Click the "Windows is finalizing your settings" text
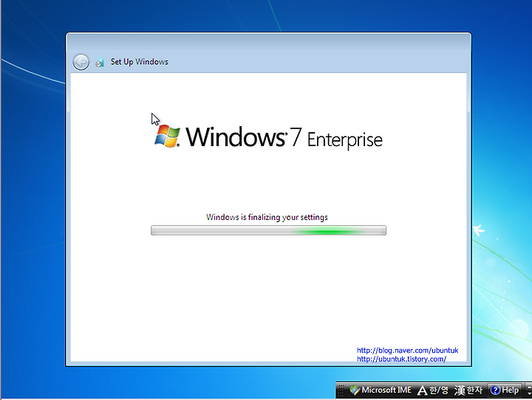 [x=267, y=217]
